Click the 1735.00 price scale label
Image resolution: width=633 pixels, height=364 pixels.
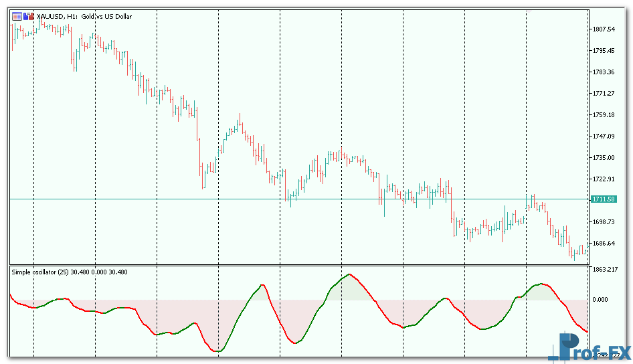[x=604, y=158]
